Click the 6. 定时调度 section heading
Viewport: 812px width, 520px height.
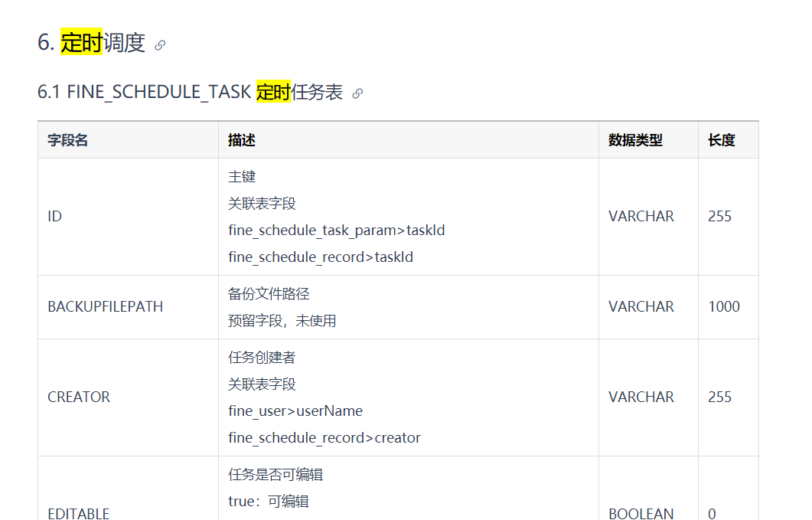tap(91, 43)
